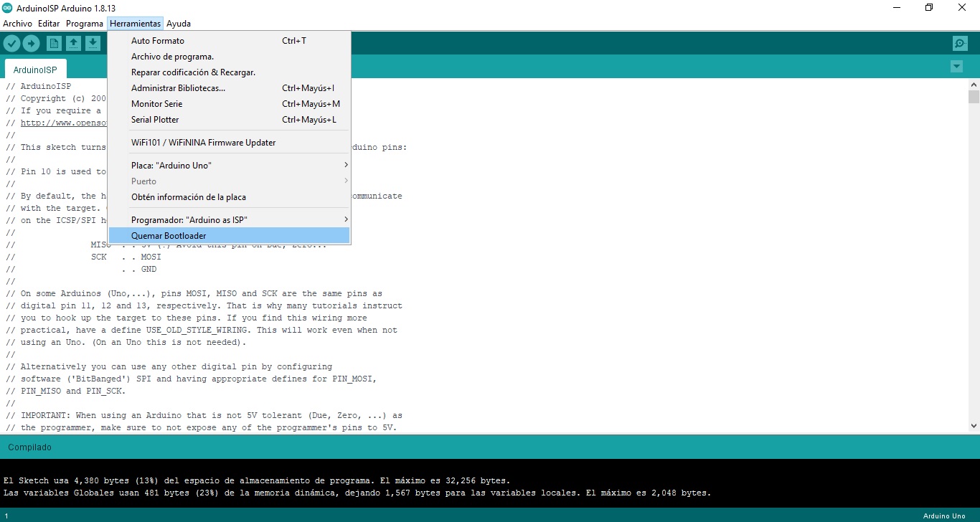Viewport: 980px width, 522px height.
Task: Select Obtén información de la placa
Action: tap(229, 197)
